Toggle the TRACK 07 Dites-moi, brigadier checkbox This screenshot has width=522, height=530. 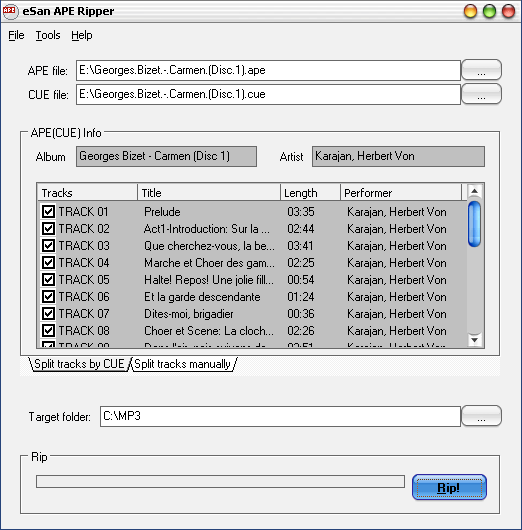pyautogui.click(x=48, y=314)
